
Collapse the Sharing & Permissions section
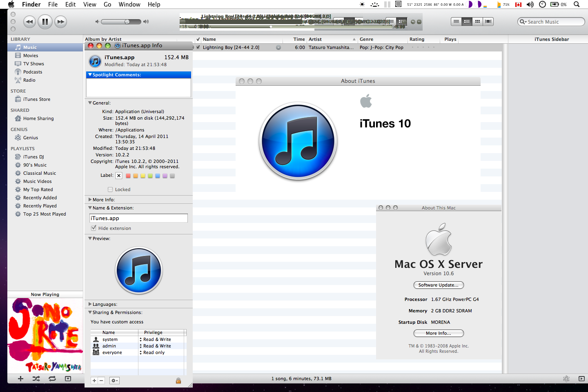90,312
